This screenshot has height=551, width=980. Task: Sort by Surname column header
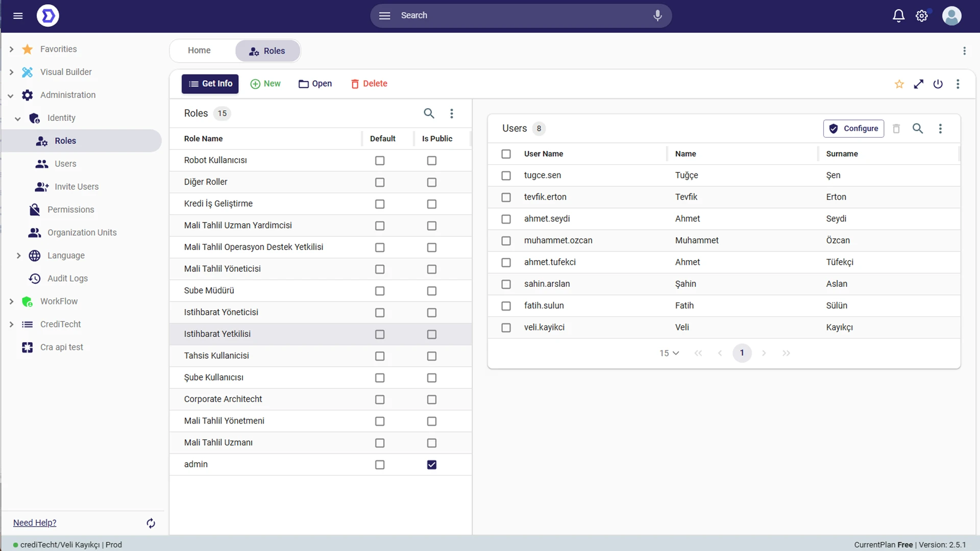point(842,154)
